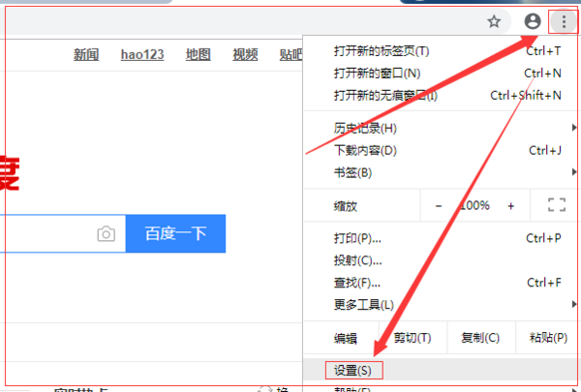Open the user profile avatar icon
The height and width of the screenshot is (392, 581).
click(x=532, y=20)
